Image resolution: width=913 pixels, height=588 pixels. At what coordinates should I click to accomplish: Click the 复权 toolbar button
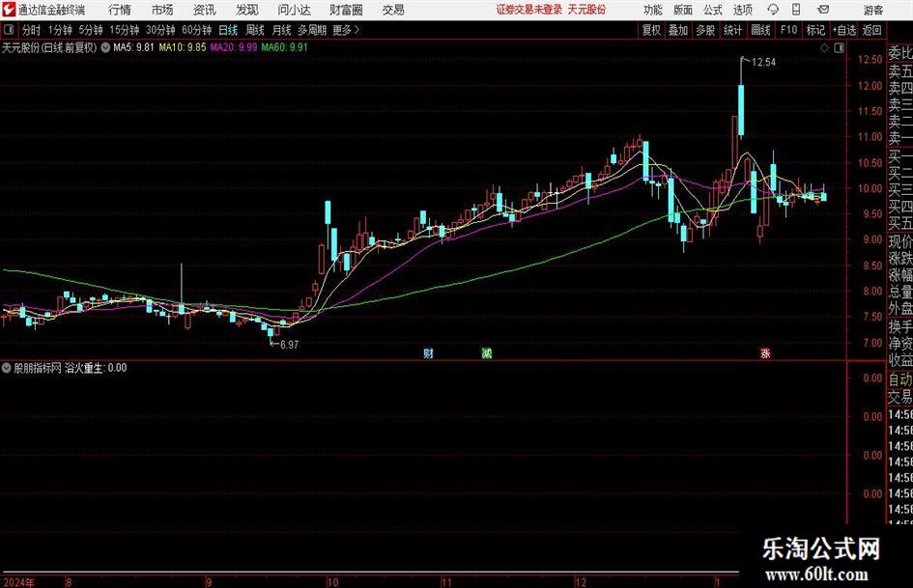coord(651,30)
